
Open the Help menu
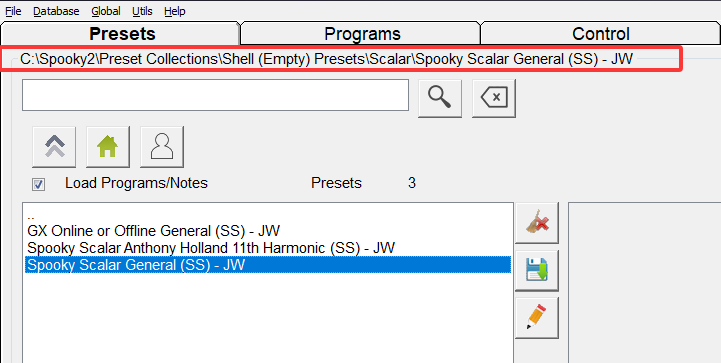[x=175, y=11]
